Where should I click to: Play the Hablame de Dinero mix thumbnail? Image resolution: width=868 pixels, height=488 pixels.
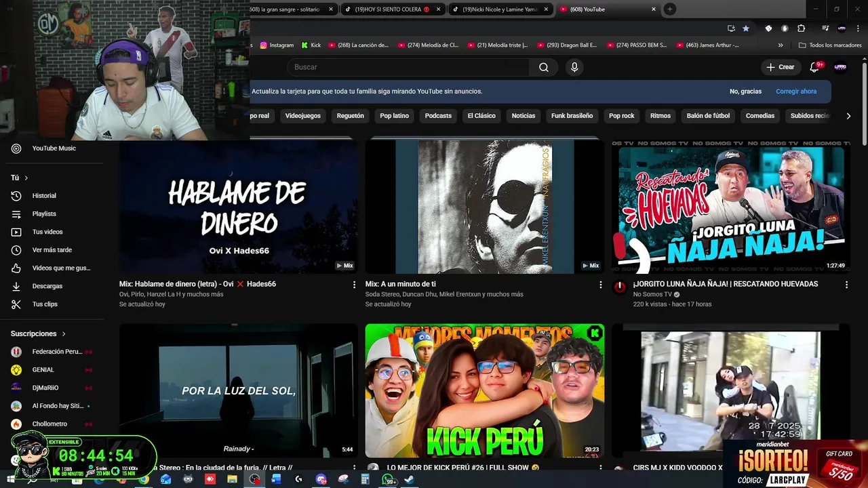pyautogui.click(x=239, y=207)
